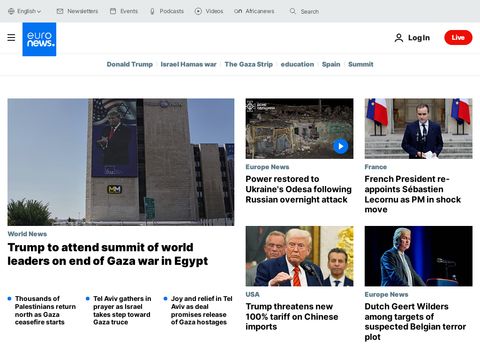Screen dimensions: 480x360
Task: Click the Newsletters envelope icon
Action: tap(60, 11)
